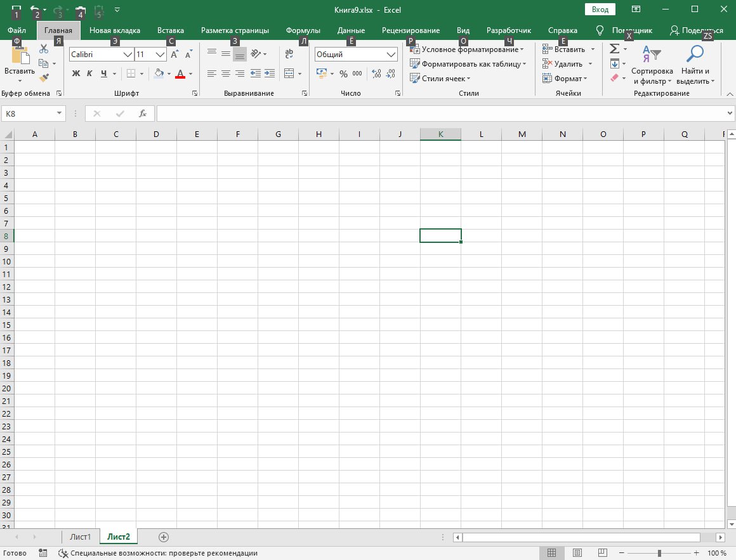Click the Name Box showing K8
This screenshot has height=560, width=736.
29,114
